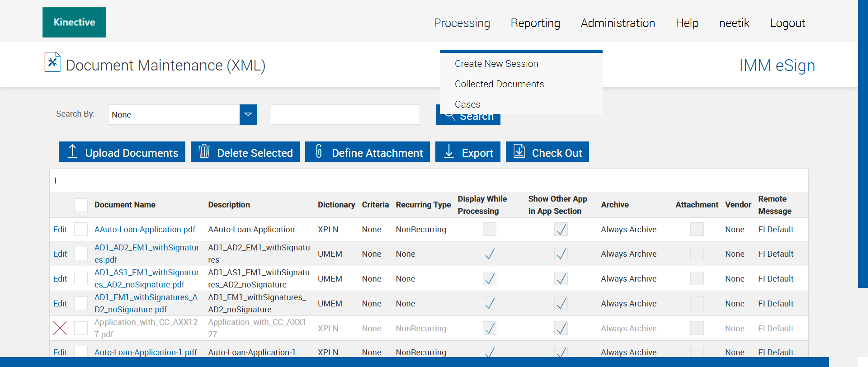Click the upload arrow icon on Upload Documents

tap(72, 151)
